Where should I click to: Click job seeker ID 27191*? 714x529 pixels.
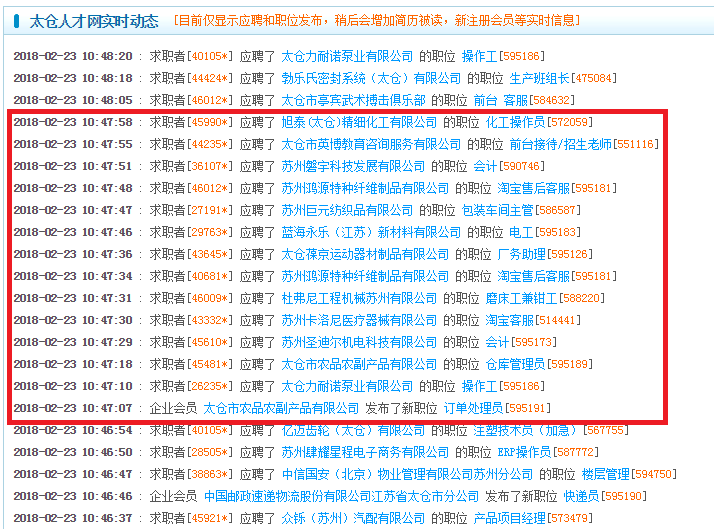click(x=209, y=210)
